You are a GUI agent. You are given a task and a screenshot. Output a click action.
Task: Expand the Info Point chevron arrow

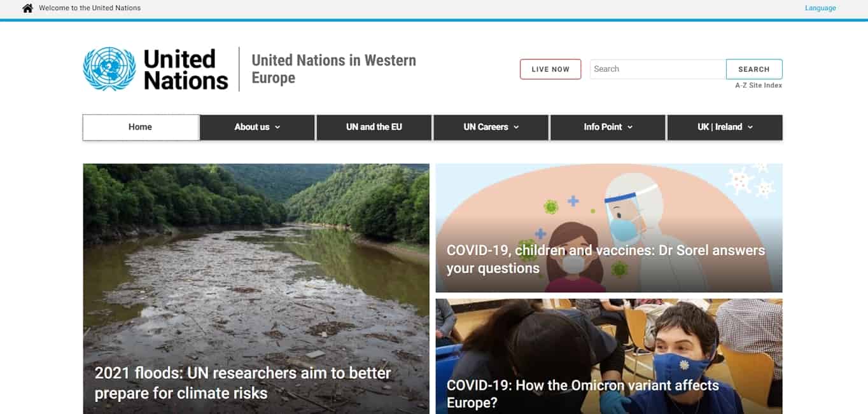coord(630,127)
